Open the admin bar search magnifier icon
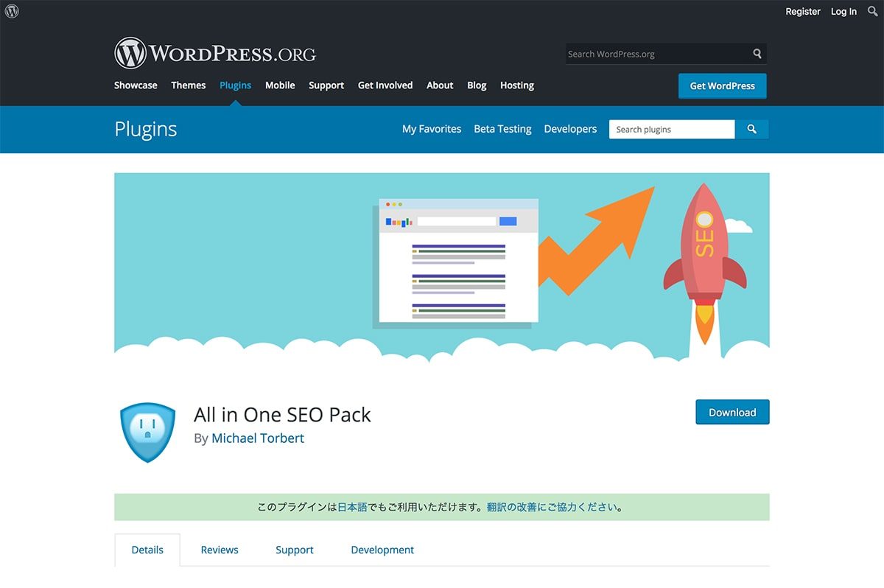Viewport: 884px width, 588px height. coord(873,11)
